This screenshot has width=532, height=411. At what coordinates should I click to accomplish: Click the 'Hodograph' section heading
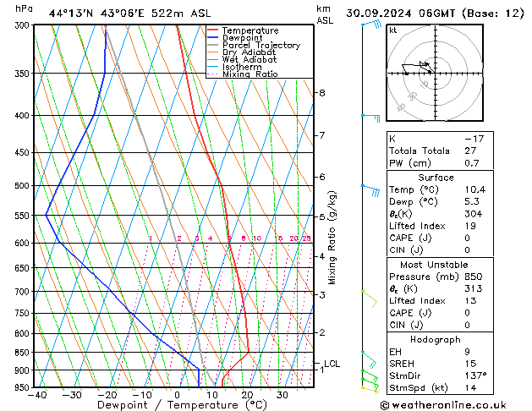tap(436, 339)
